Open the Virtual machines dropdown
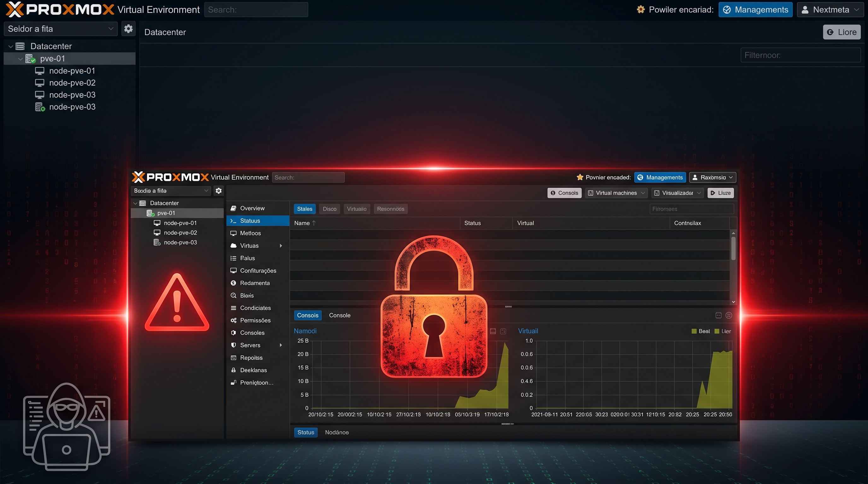Image resolution: width=868 pixels, height=484 pixels. click(x=616, y=193)
